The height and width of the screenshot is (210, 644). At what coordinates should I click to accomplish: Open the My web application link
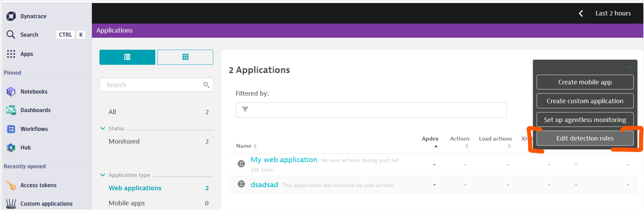(284, 160)
